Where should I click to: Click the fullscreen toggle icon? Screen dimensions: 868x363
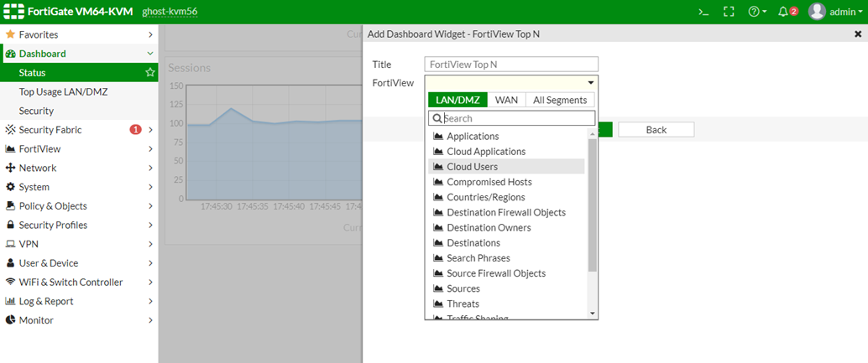729,12
